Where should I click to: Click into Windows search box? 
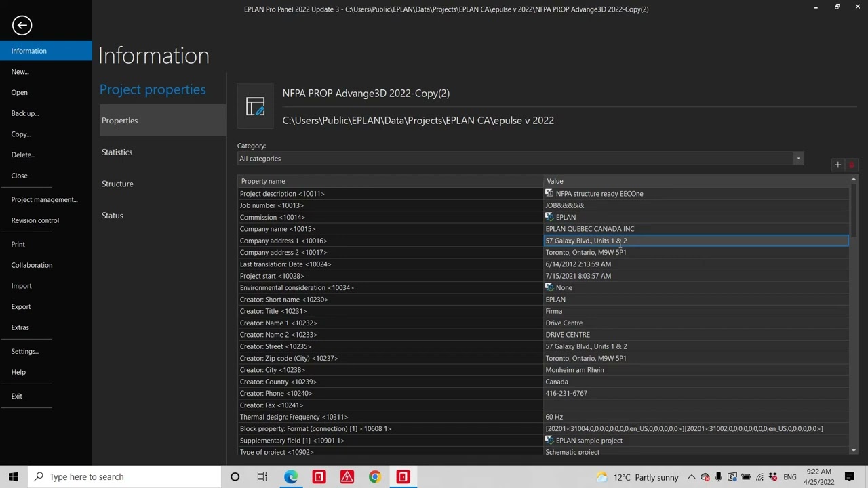coord(125,476)
